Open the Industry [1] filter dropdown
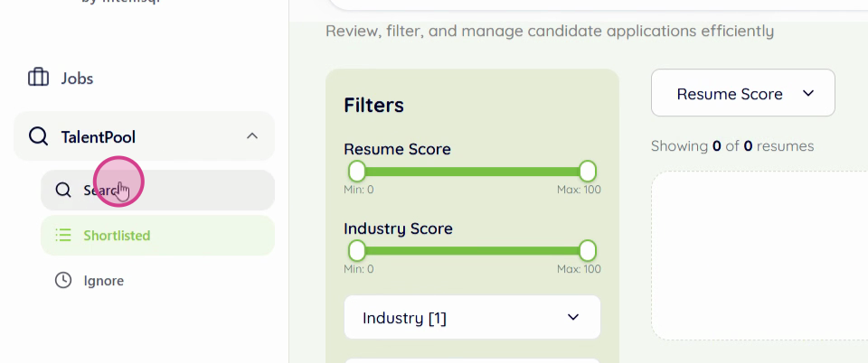This screenshot has height=363, width=868. 472,317
